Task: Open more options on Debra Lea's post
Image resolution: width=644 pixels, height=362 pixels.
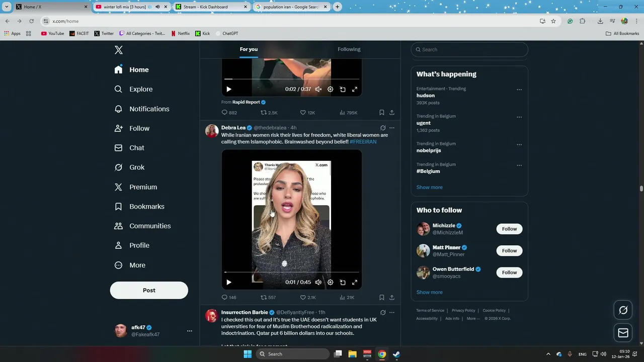Action: 392,128
